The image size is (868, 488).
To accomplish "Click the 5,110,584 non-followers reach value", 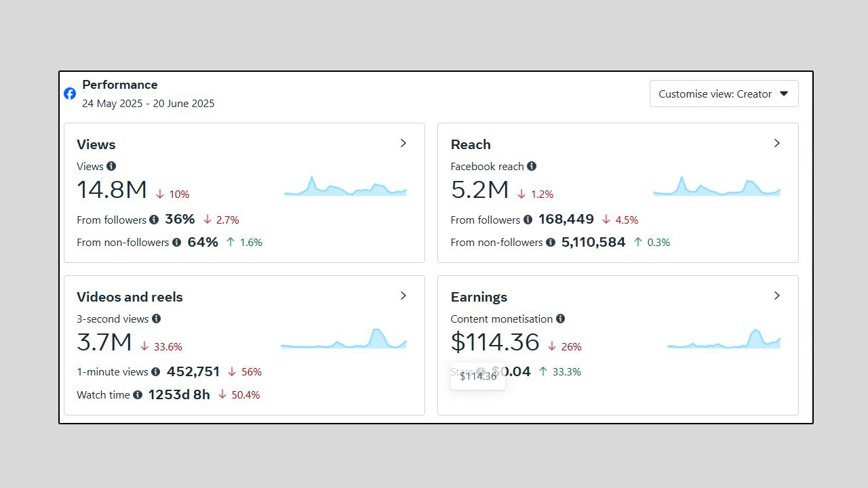I will click(x=593, y=242).
